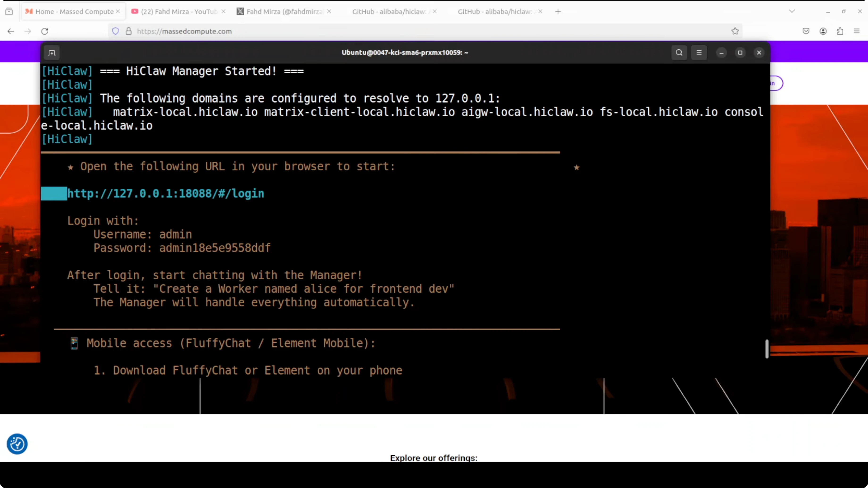The width and height of the screenshot is (868, 488).
Task: Open the tracking protection shield panel
Action: (x=115, y=31)
